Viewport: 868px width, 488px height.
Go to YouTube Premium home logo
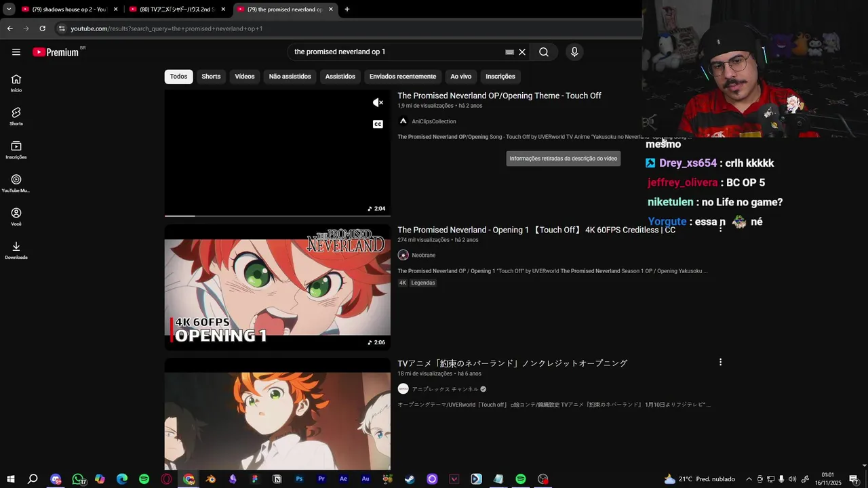(x=56, y=52)
